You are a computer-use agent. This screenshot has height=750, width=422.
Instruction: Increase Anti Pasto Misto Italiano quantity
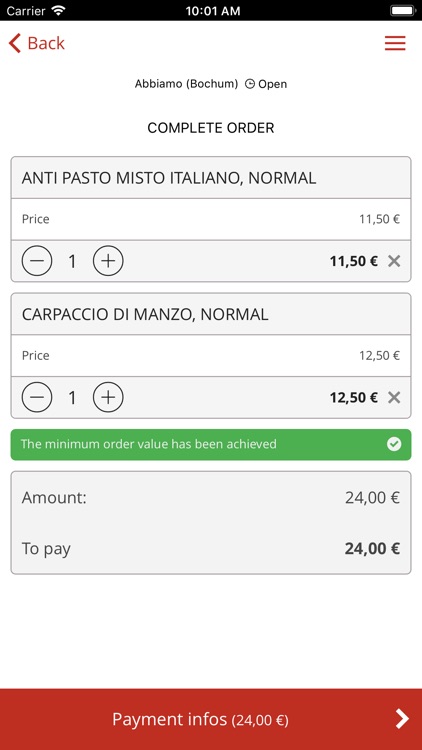[108, 261]
